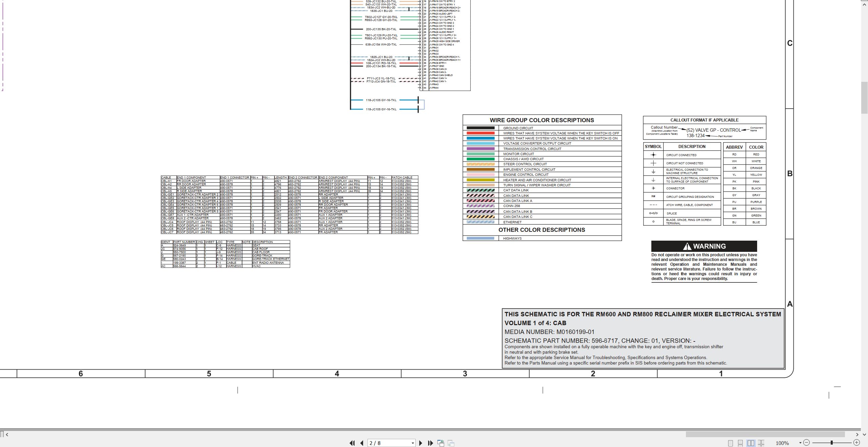Viewport: 868px width, 447px height.
Task: Go to the next page
Action: coord(421,443)
